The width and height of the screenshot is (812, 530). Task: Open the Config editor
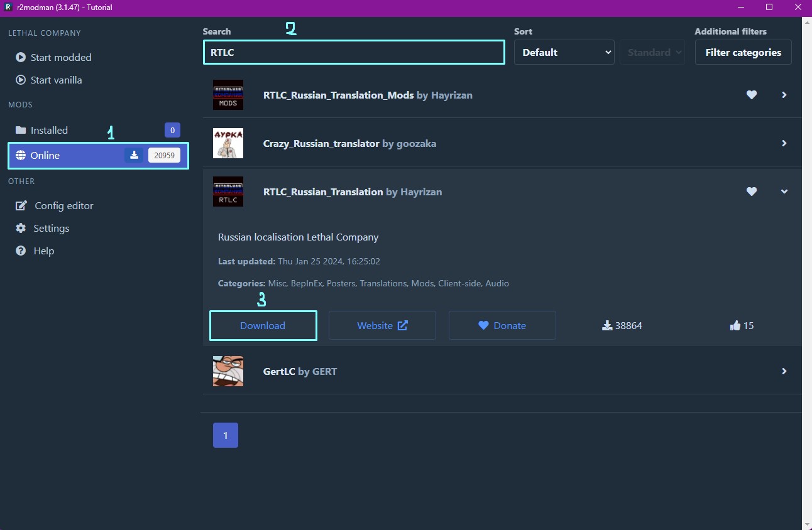coord(98,205)
